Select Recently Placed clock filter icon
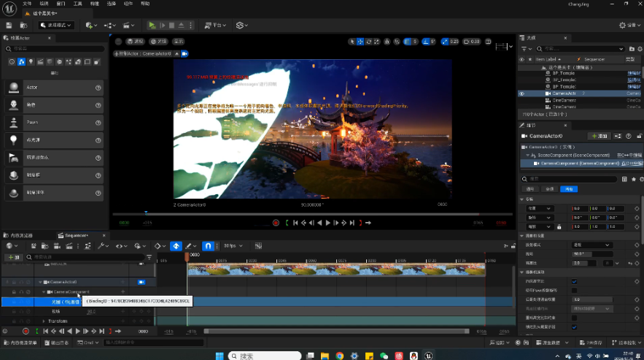Image resolution: width=644 pixels, height=360 pixels. [12, 62]
